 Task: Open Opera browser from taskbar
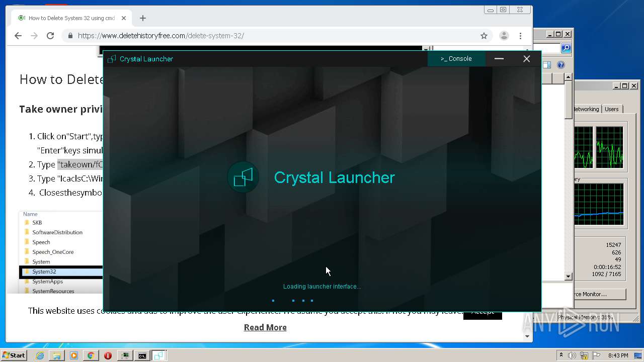(108, 355)
